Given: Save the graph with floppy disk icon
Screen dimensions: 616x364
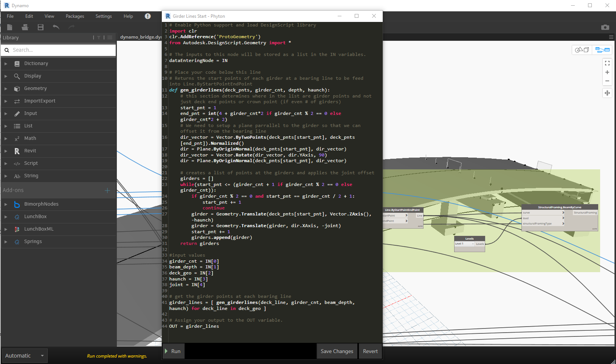Looking at the screenshot, I should click(x=40, y=27).
